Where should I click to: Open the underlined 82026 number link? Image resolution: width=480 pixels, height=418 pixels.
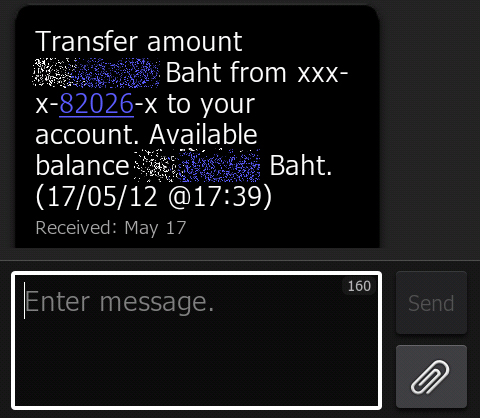(x=96, y=104)
